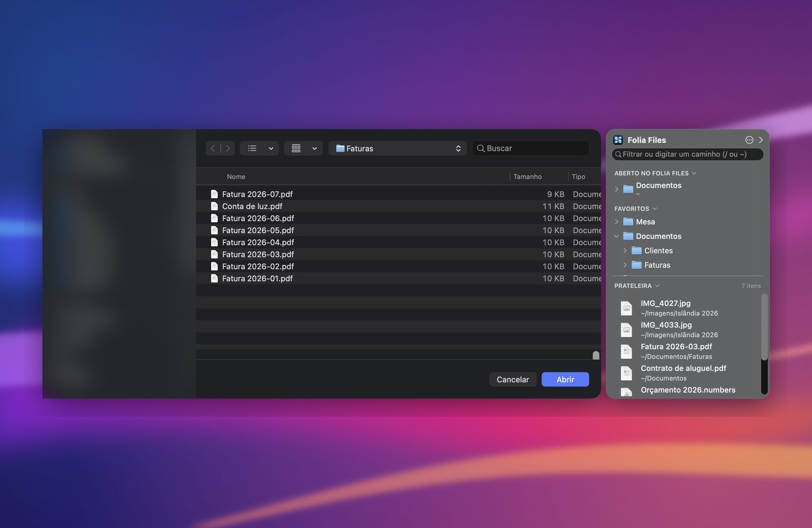Open the more options ellipsis icon
Viewport: 812px width, 528px height.
749,140
